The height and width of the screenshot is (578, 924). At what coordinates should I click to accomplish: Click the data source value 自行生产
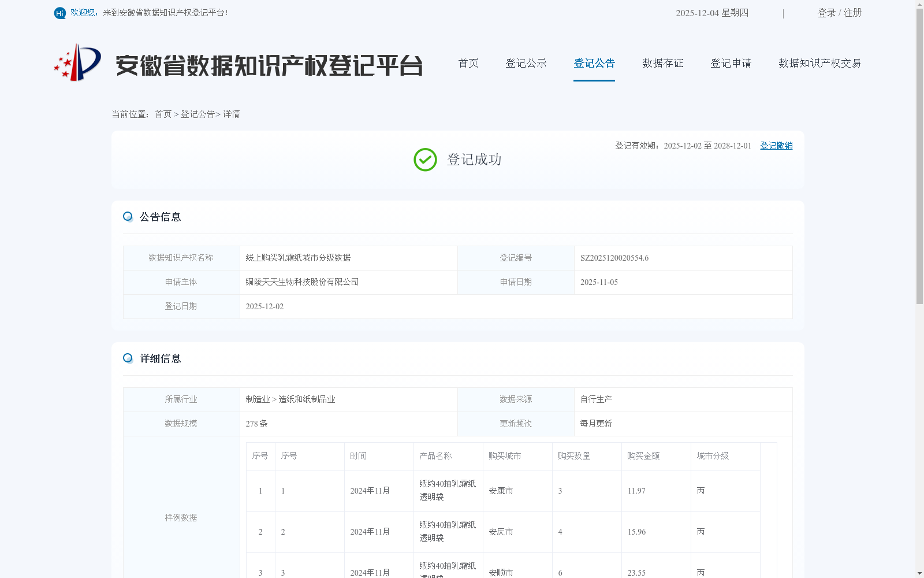pos(597,399)
